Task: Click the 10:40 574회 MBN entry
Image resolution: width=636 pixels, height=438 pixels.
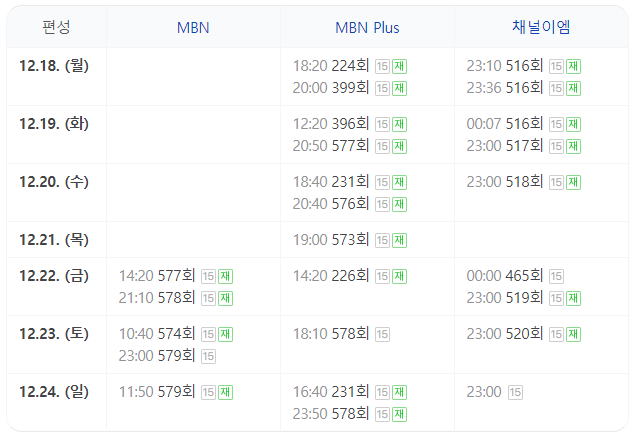Action: tap(176, 334)
